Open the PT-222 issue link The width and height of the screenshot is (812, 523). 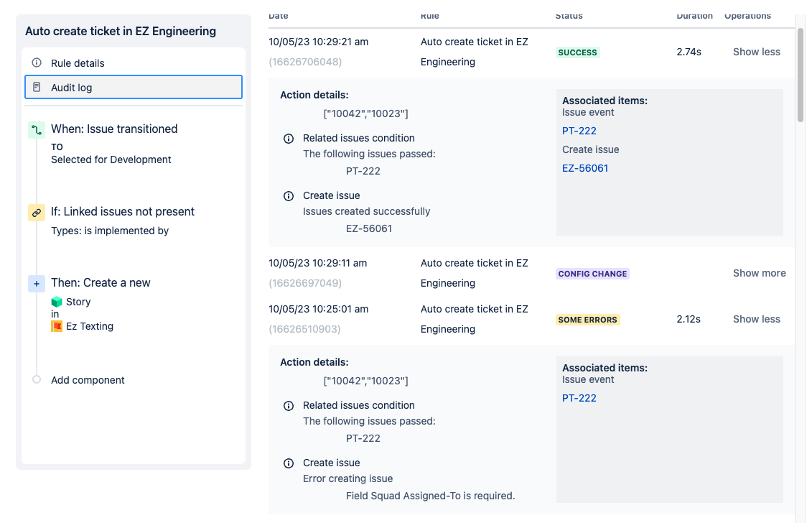[579, 131]
